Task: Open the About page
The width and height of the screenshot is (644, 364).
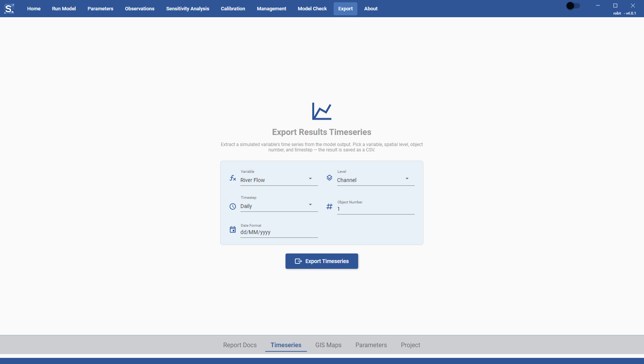Action: [x=371, y=8]
